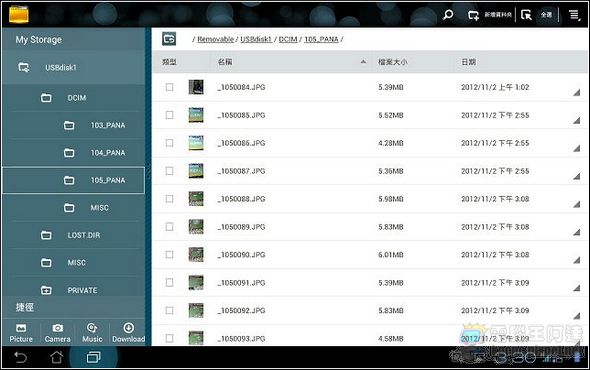Click the 105_PANA breadcrumb link
Viewport: 590px width, 370px height.
[x=321, y=39]
